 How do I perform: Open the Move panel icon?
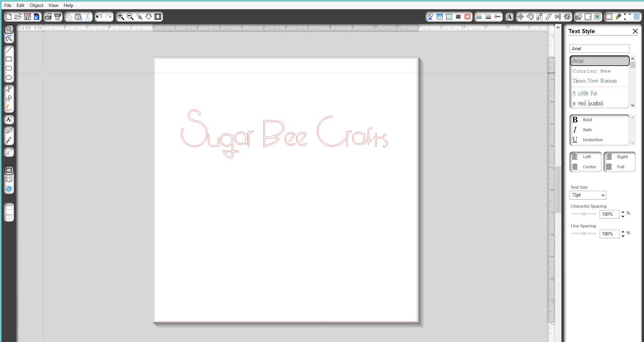(521, 16)
